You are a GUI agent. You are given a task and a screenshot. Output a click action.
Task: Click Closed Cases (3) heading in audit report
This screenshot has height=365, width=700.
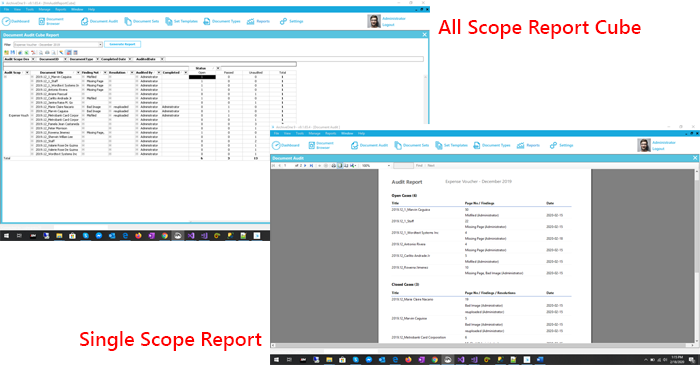point(405,284)
